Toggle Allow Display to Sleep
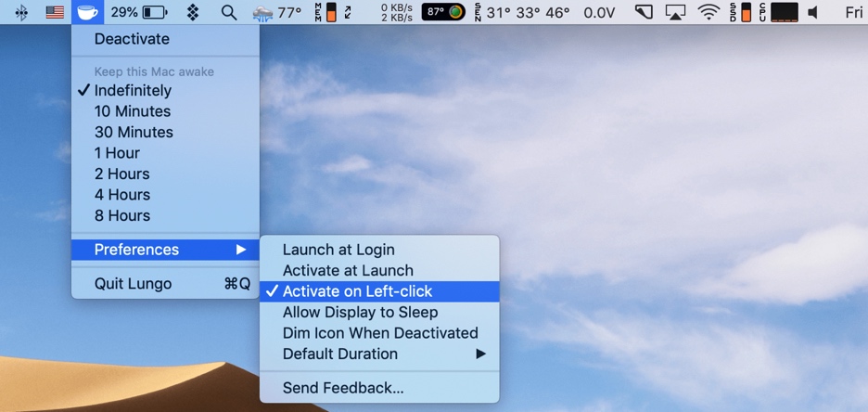The width and height of the screenshot is (868, 412). pyautogui.click(x=379, y=313)
